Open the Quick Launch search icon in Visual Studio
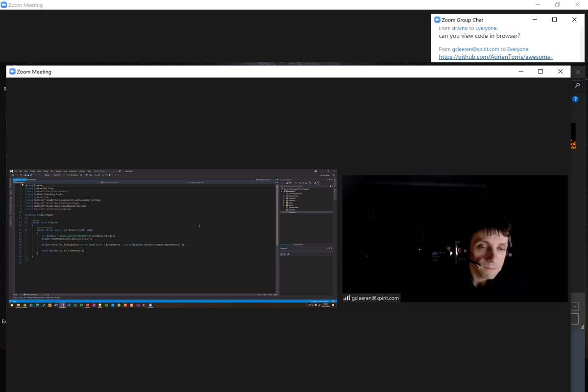This screenshot has width=588, height=392. (120, 171)
